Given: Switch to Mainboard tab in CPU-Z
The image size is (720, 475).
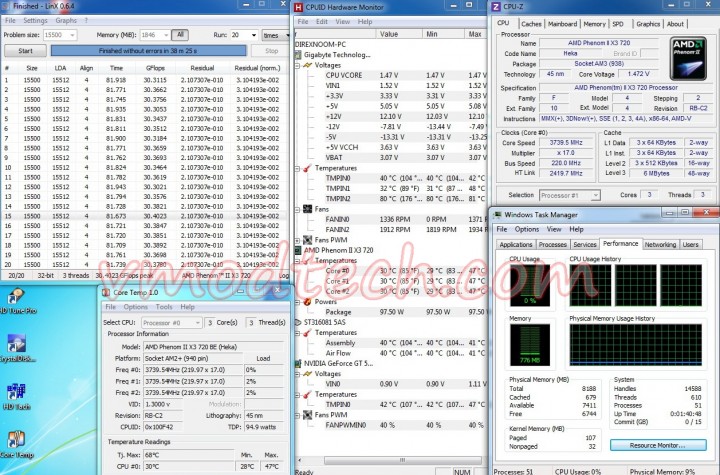Looking at the screenshot, I should tap(562, 24).
